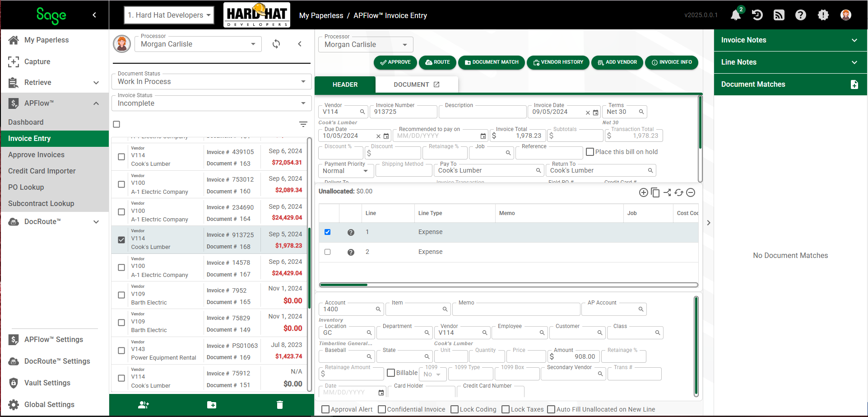The height and width of the screenshot is (417, 868).
Task: Open the notifications bell icon
Action: (736, 15)
